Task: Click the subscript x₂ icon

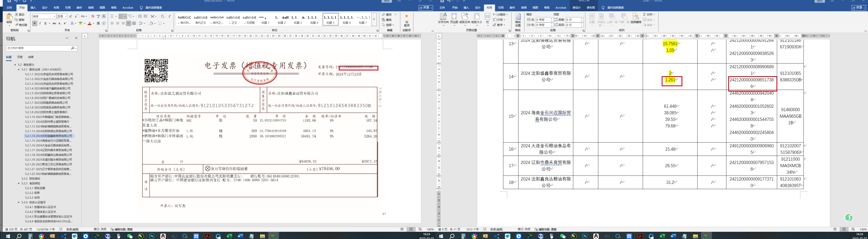Action: coord(59,24)
